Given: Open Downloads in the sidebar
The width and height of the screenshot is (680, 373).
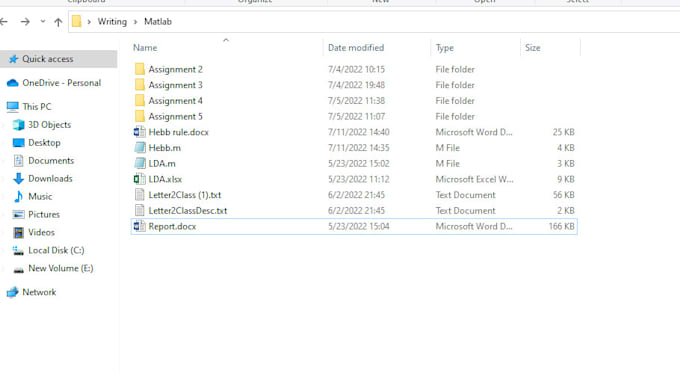Looking at the screenshot, I should 50,178.
